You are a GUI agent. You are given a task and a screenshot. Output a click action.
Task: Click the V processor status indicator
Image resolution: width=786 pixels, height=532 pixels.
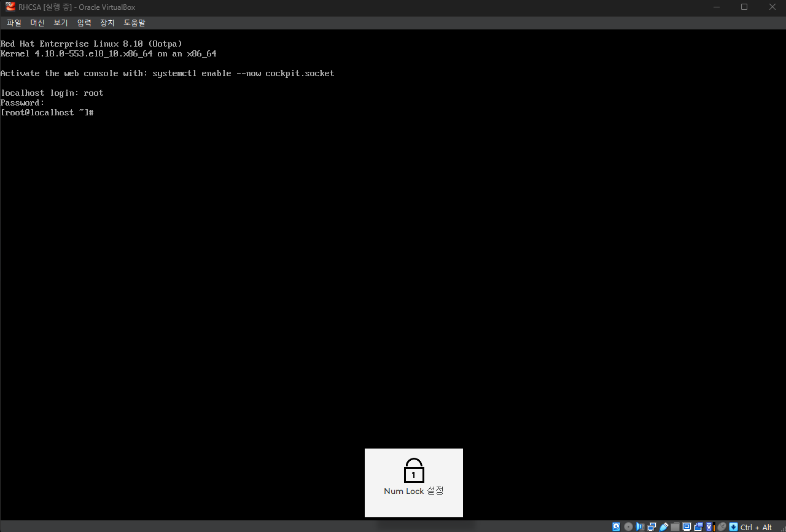pyautogui.click(x=710, y=526)
